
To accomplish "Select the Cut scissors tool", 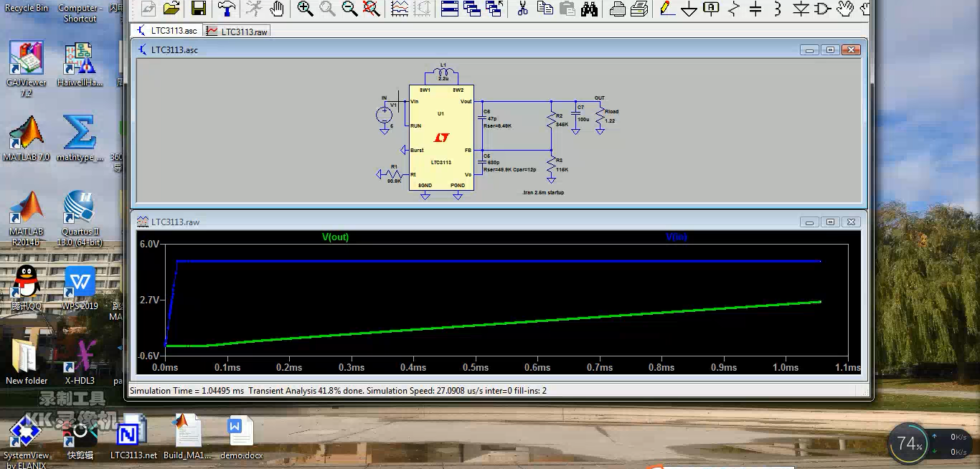I will click(522, 9).
